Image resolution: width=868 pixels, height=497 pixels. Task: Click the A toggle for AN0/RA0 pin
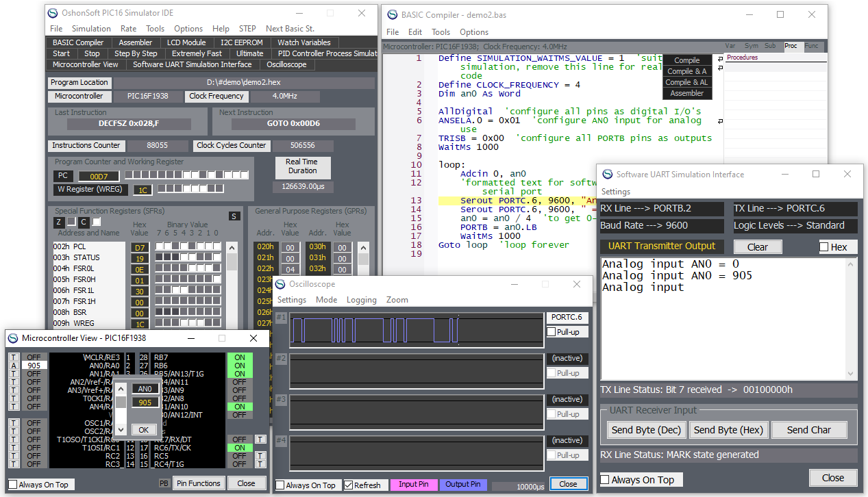14,366
